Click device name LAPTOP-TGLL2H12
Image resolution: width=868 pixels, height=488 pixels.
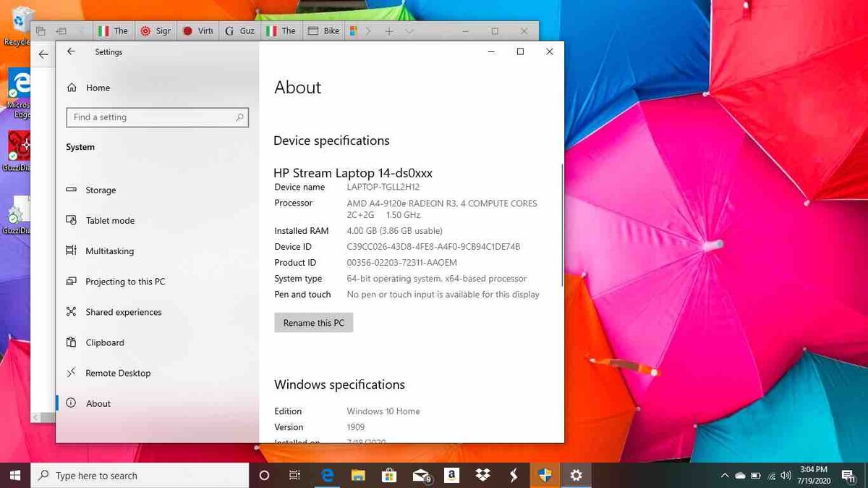point(383,188)
